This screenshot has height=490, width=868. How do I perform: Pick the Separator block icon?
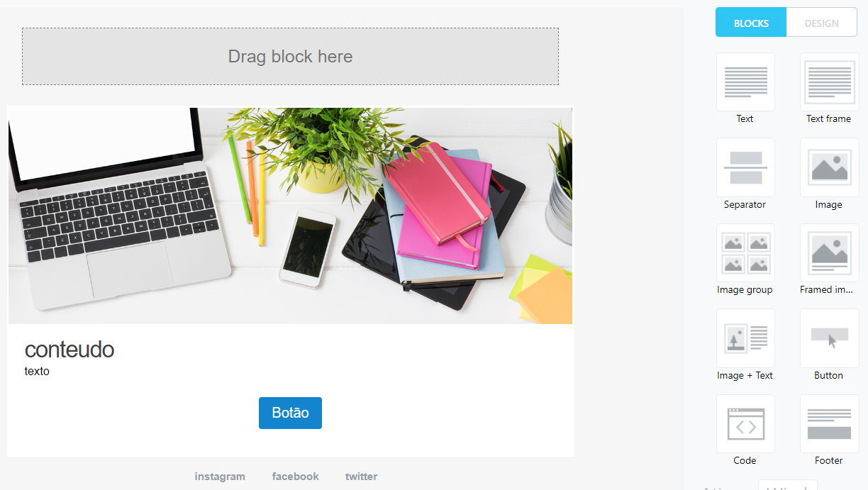point(745,167)
